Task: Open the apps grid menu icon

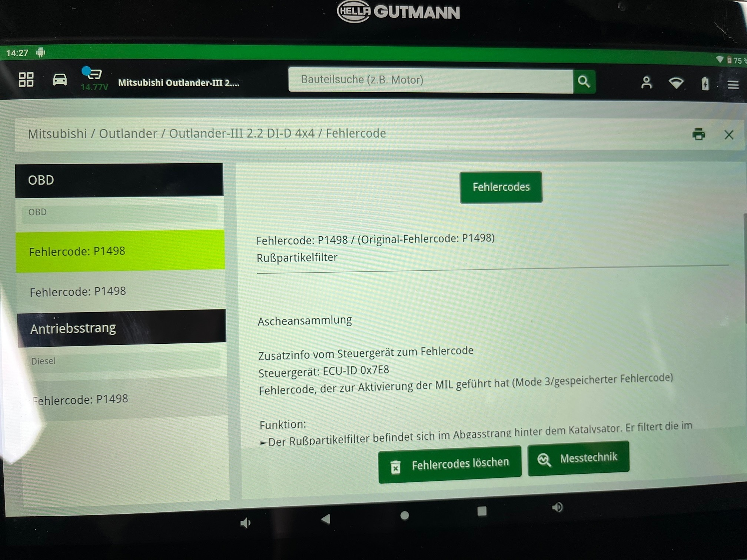Action: coord(26,79)
